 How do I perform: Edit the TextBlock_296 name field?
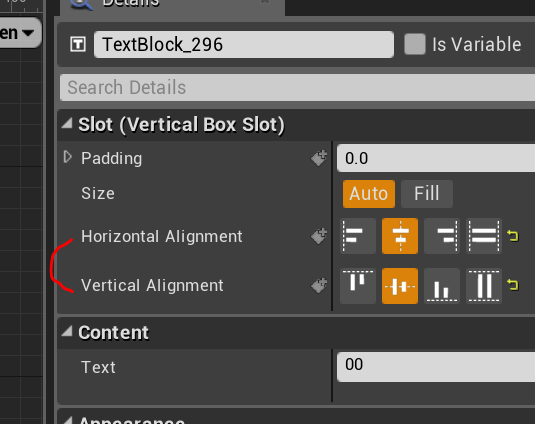pos(244,44)
